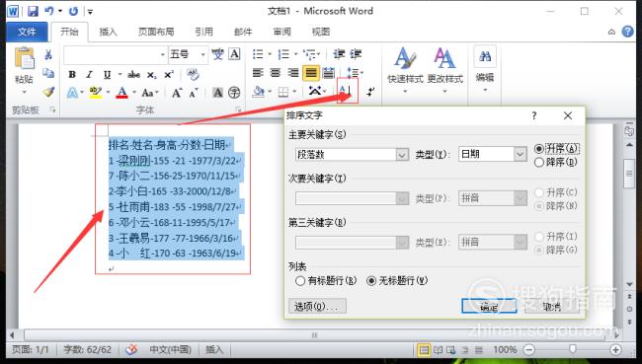The height and width of the screenshot is (364, 642).
Task: Switch to the 视图 ribbon tab
Action: coord(321,32)
